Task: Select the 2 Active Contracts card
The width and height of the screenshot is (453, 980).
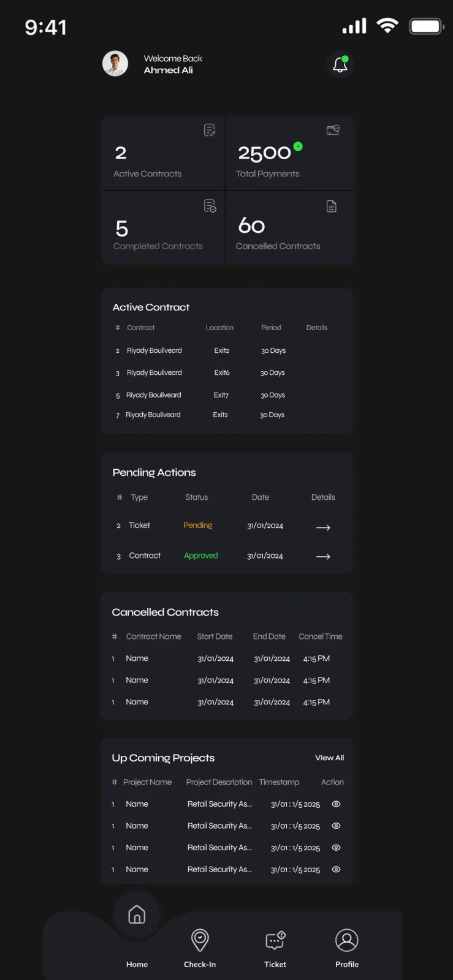Action: (163, 153)
